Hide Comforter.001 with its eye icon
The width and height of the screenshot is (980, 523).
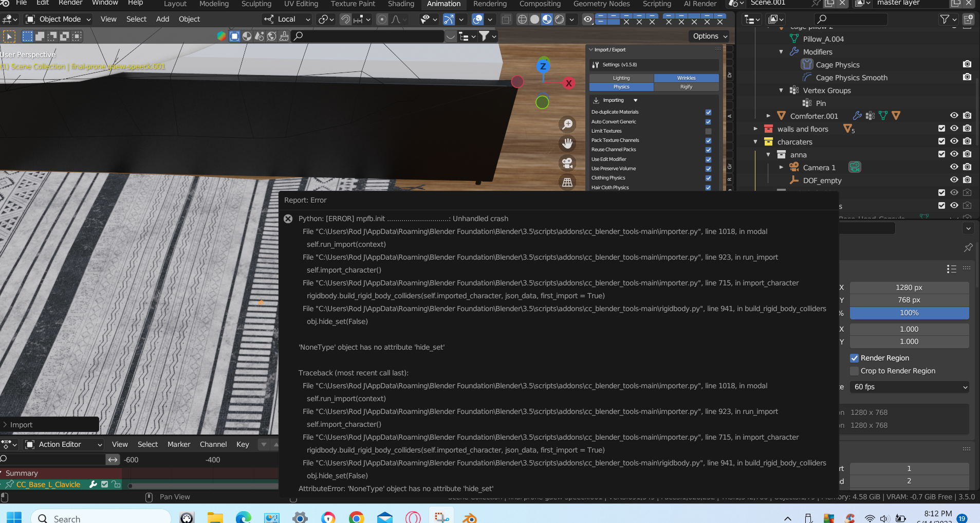[954, 115]
